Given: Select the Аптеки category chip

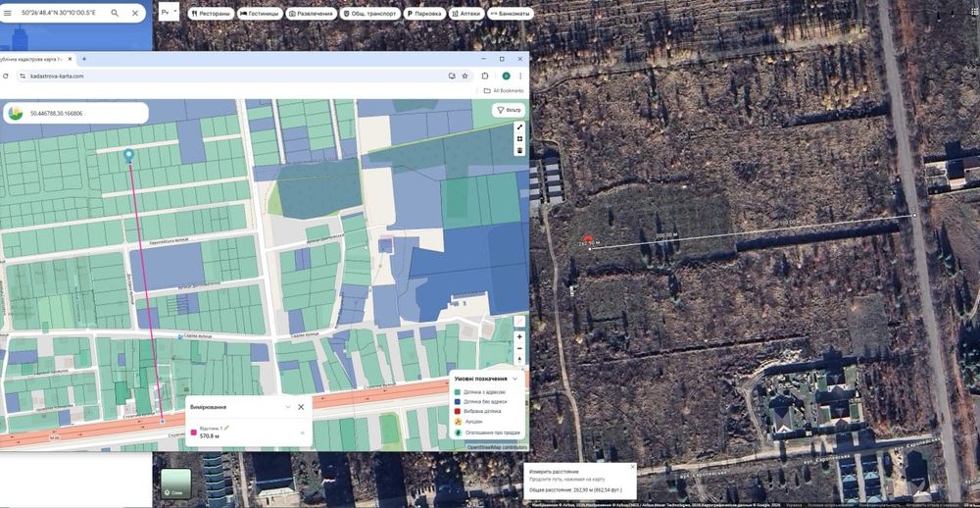Looking at the screenshot, I should click(466, 13).
